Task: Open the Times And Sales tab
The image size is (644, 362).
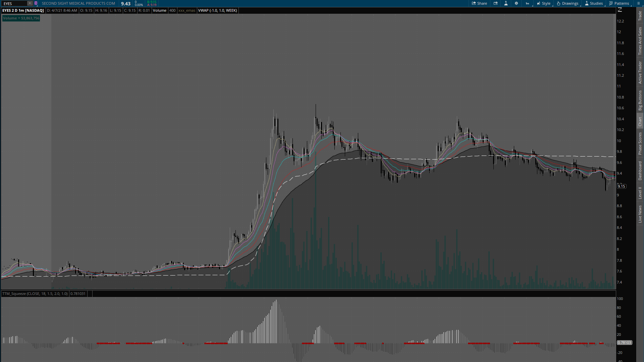Action: coord(640,41)
